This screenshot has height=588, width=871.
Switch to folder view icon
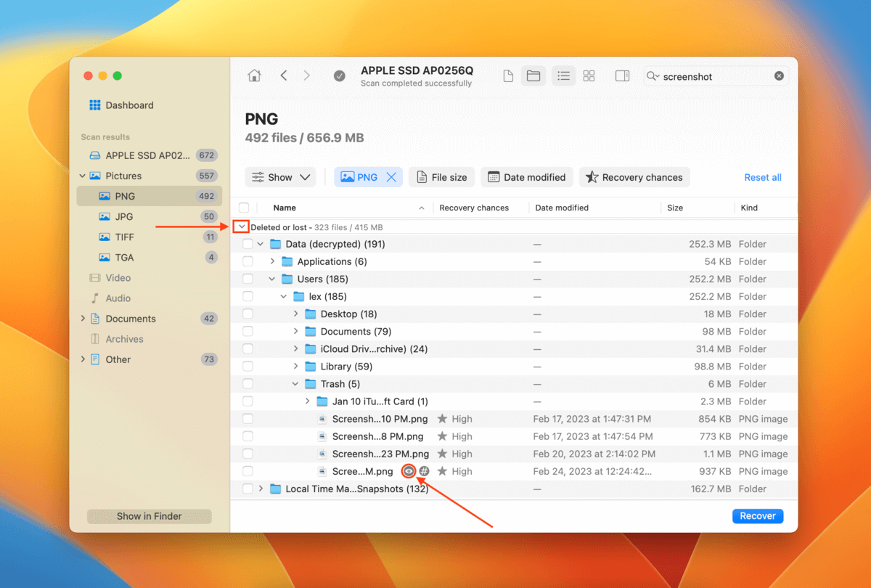[x=533, y=76]
